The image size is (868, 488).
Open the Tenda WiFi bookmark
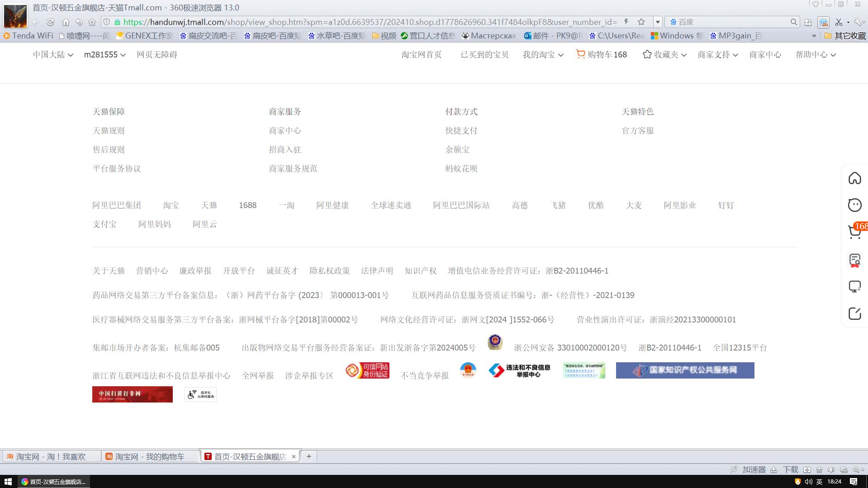(x=28, y=36)
